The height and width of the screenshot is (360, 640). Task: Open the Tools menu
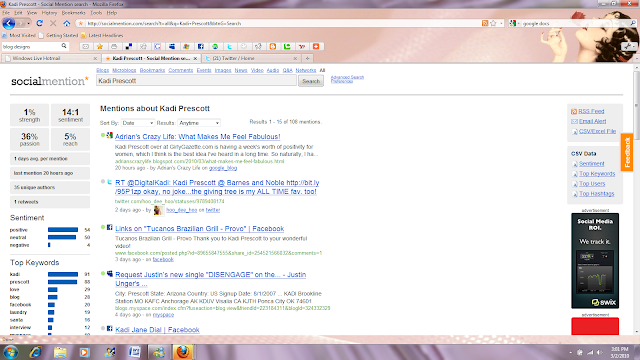click(96, 13)
